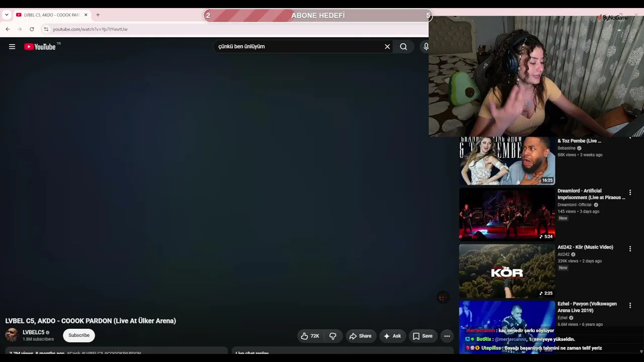View site information icon in address bar
Screen dimensions: 644x362
[x=46, y=29]
